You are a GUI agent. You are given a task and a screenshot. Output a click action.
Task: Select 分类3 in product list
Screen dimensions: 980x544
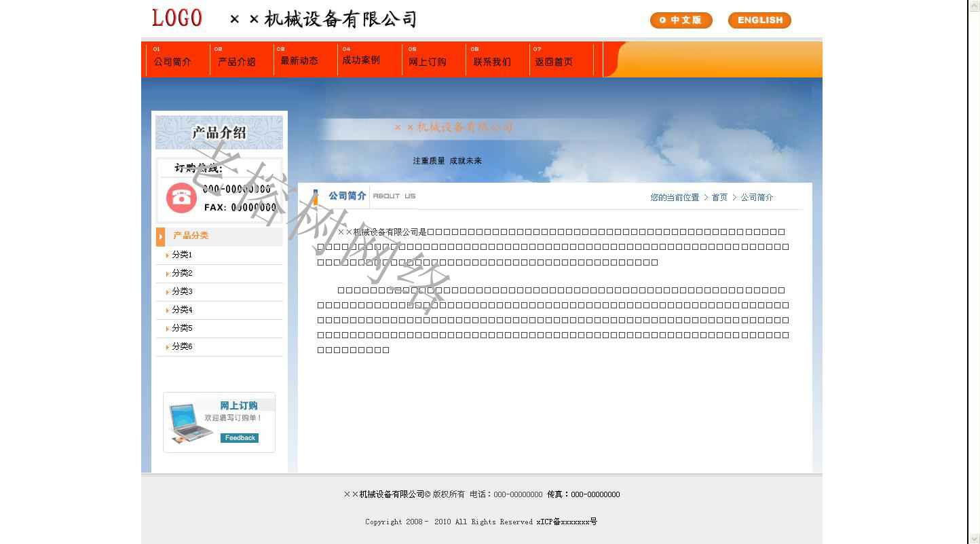182,291
